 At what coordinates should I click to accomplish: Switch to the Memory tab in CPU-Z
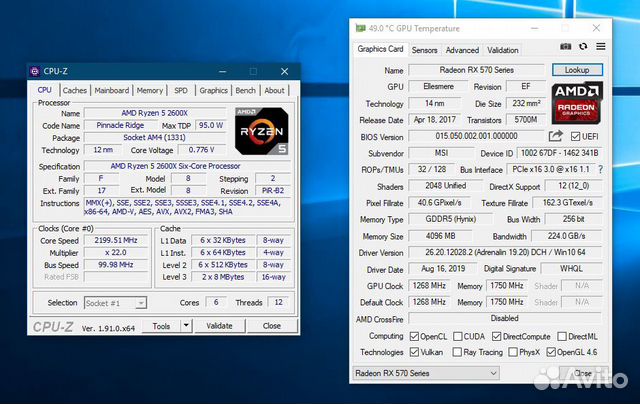149,91
